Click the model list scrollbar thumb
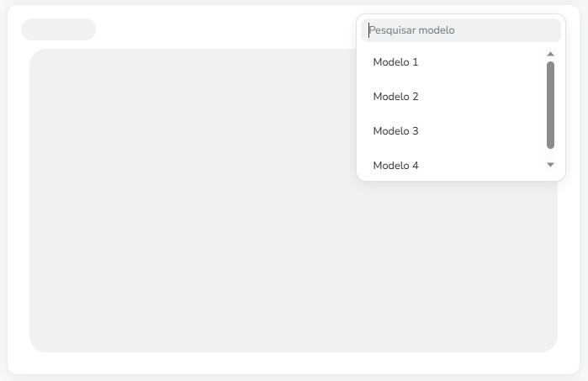The image size is (588, 381). click(551, 105)
